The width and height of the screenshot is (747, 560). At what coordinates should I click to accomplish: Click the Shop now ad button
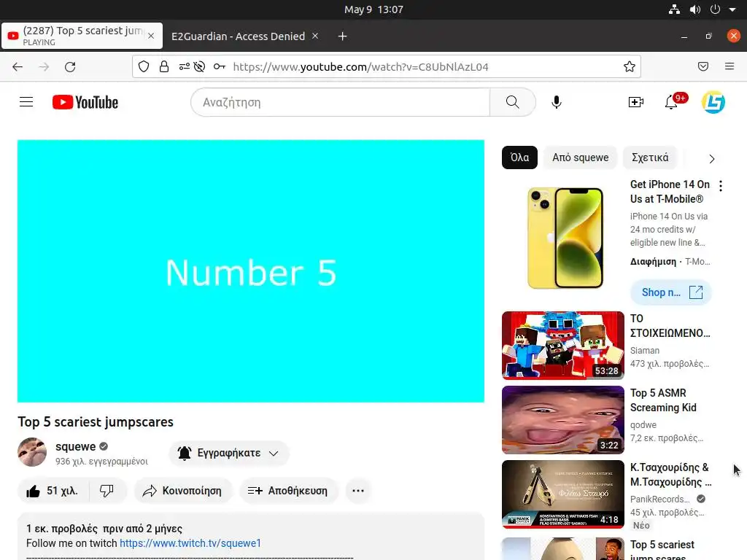(x=671, y=292)
